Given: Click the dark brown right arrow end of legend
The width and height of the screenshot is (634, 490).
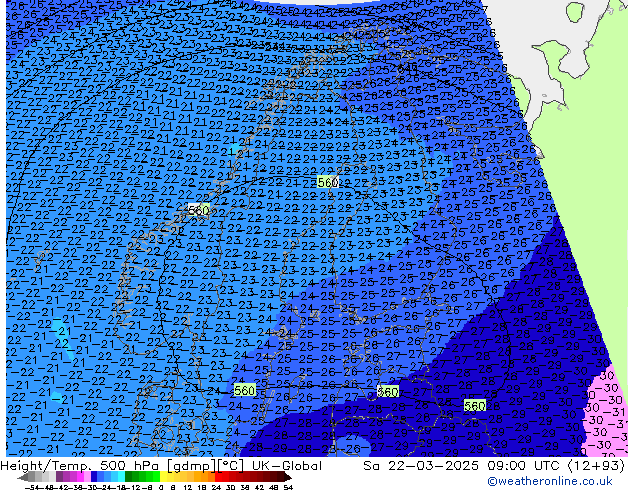Looking at the screenshot, I should coord(287,478).
